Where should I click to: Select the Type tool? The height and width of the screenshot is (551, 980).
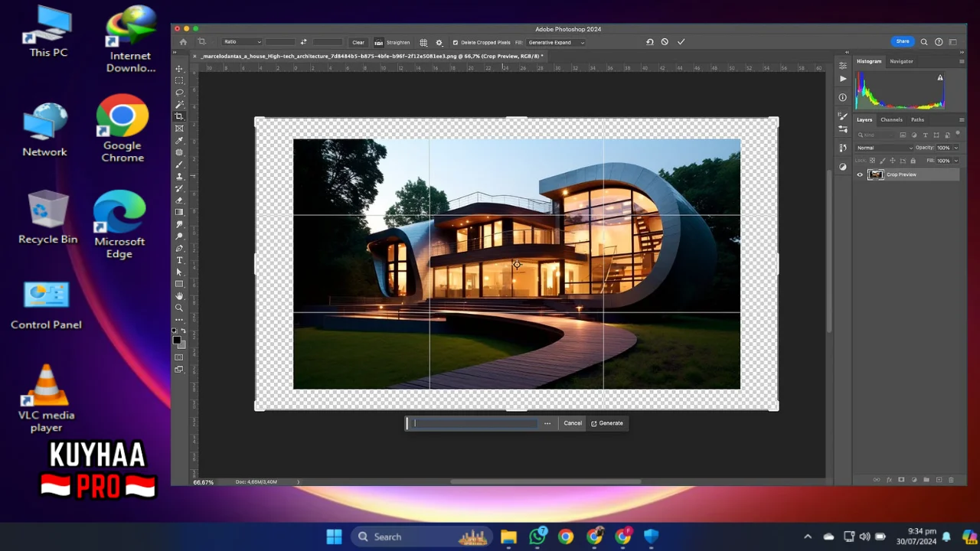[179, 260]
